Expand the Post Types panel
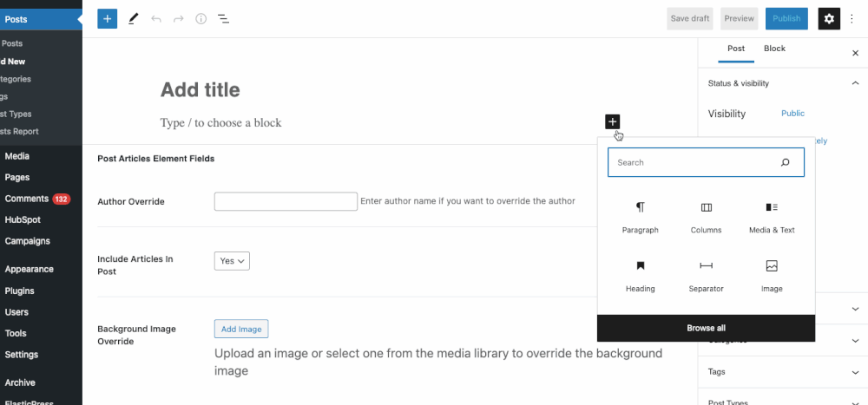868x405 pixels. pyautogui.click(x=783, y=402)
